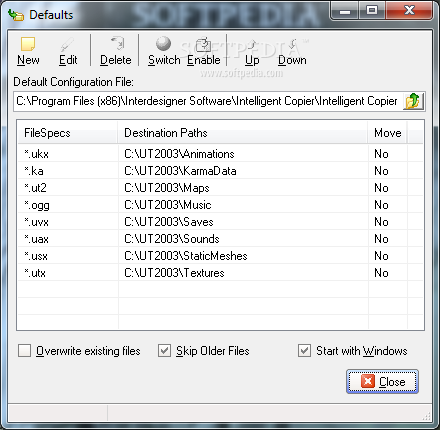
Task: Sort by FileSpecs column header
Action: (68, 133)
